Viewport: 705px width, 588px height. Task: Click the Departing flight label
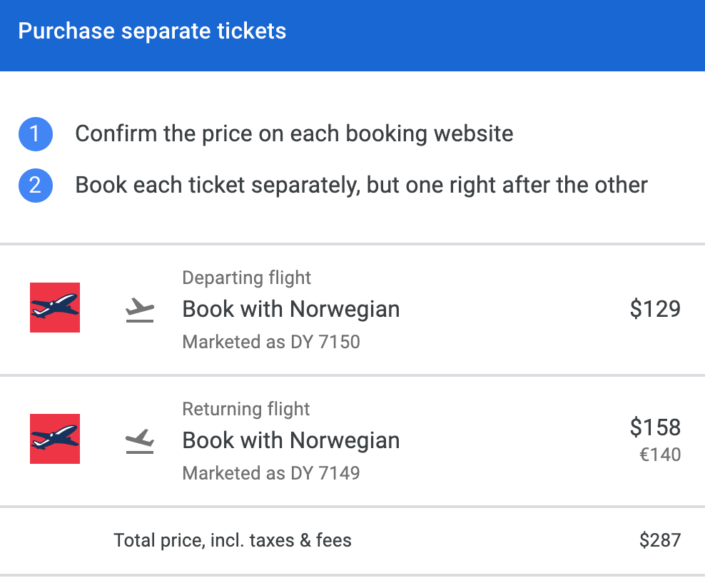coord(247,278)
